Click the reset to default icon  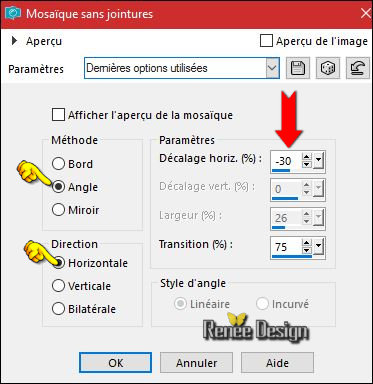tap(358, 68)
